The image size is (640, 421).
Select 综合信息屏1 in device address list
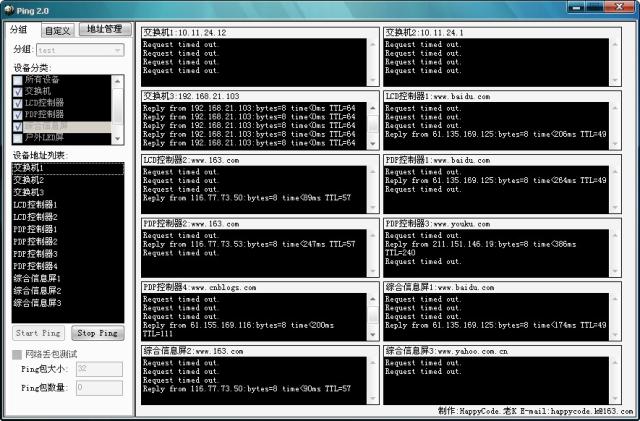(68, 278)
